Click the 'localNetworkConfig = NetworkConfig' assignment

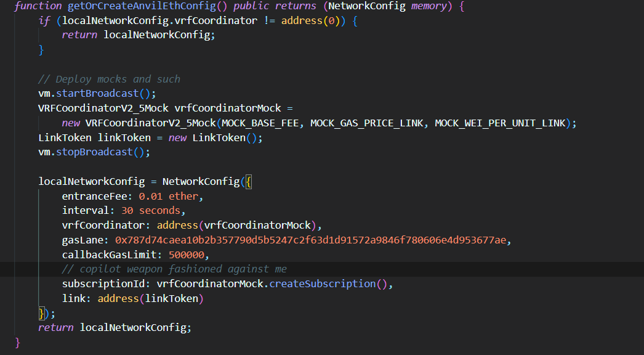pos(139,181)
